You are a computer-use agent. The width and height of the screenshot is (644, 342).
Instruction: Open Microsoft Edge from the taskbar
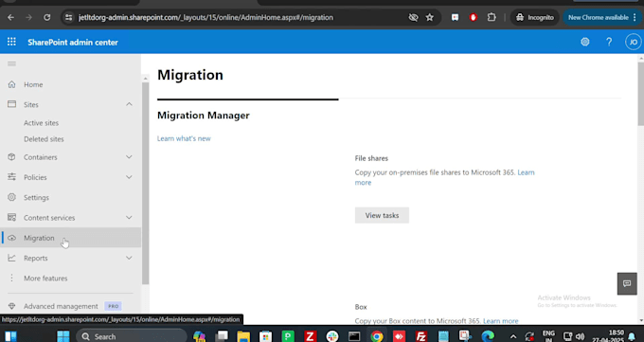pyautogui.click(x=488, y=335)
